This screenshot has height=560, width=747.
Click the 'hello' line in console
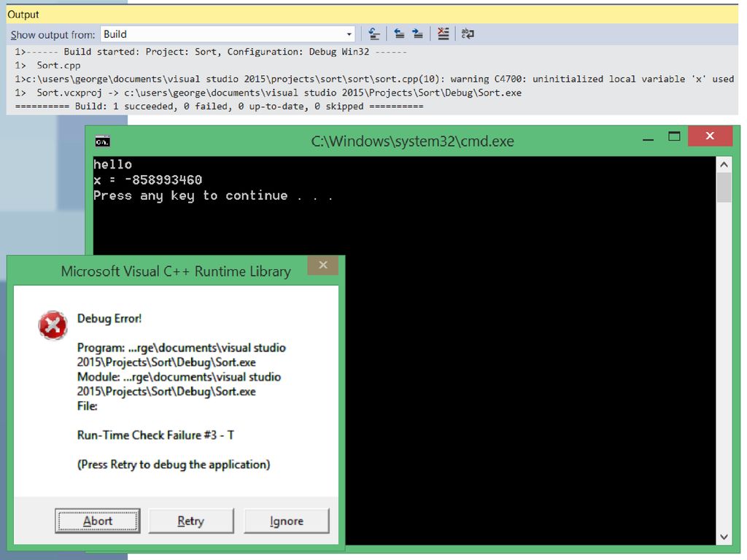coord(112,164)
